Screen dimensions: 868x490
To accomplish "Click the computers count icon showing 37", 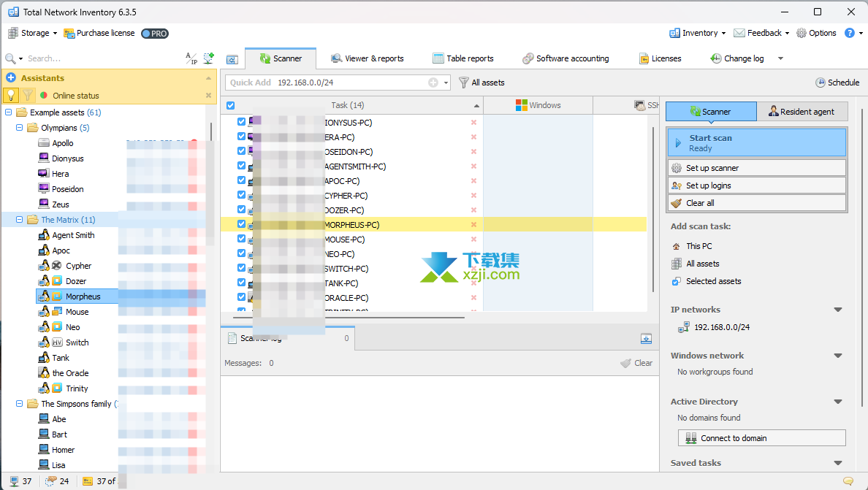I will (x=15, y=481).
